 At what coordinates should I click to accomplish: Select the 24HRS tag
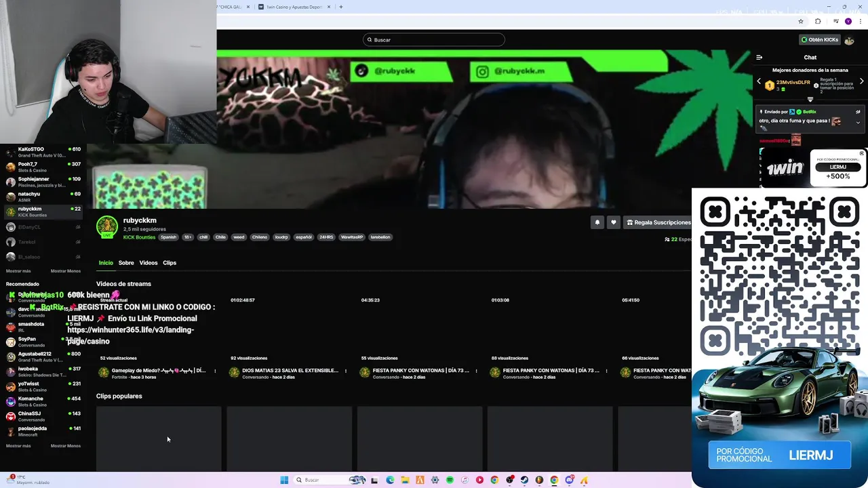[326, 237]
